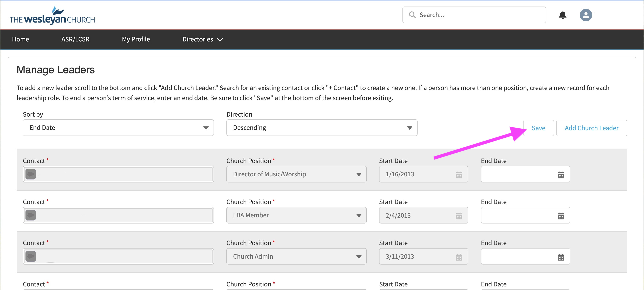Viewport: 644px width, 290px height.
Task: Open End Date calendar for LBA Member row
Action: 561,216
